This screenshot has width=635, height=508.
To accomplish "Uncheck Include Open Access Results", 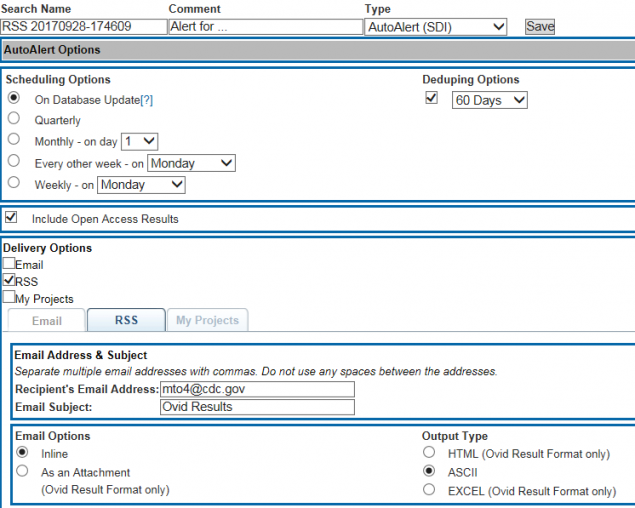I will [11, 217].
